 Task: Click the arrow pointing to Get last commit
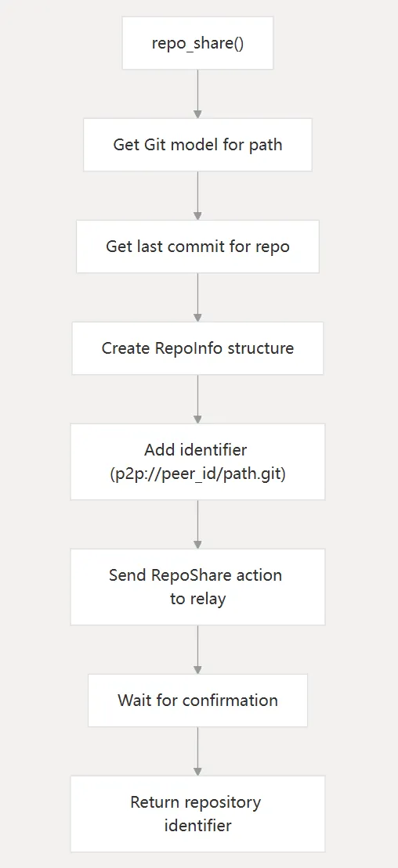[x=197, y=196]
